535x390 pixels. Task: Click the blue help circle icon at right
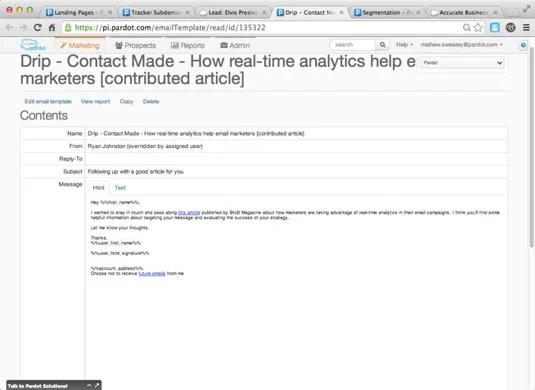523,45
